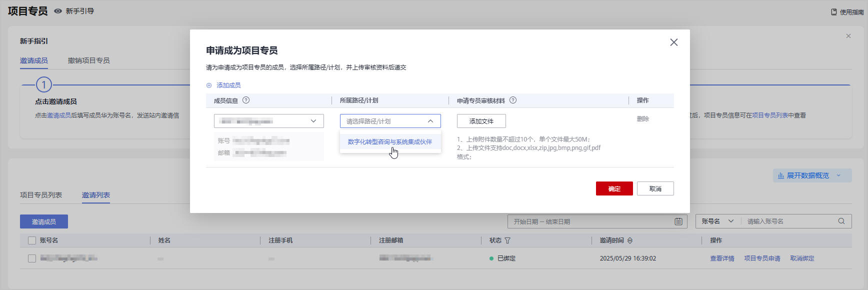Image resolution: width=868 pixels, height=290 pixels.
Task: Click the 添加成员 plus icon
Action: 209,85
